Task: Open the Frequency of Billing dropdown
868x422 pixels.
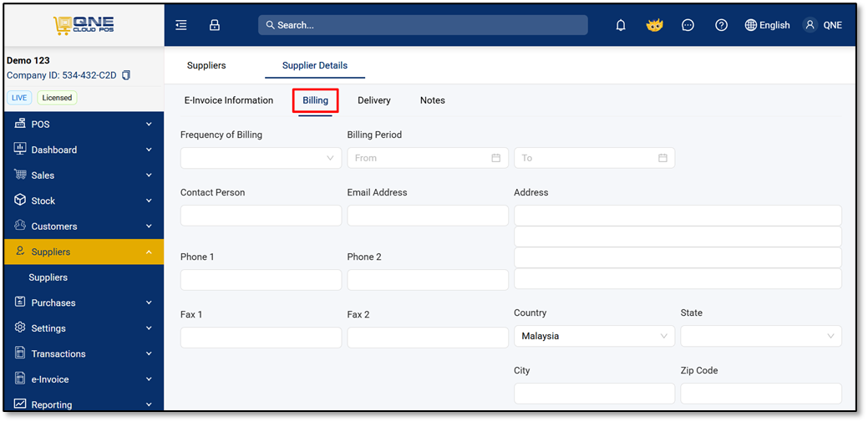Action: pyautogui.click(x=261, y=158)
